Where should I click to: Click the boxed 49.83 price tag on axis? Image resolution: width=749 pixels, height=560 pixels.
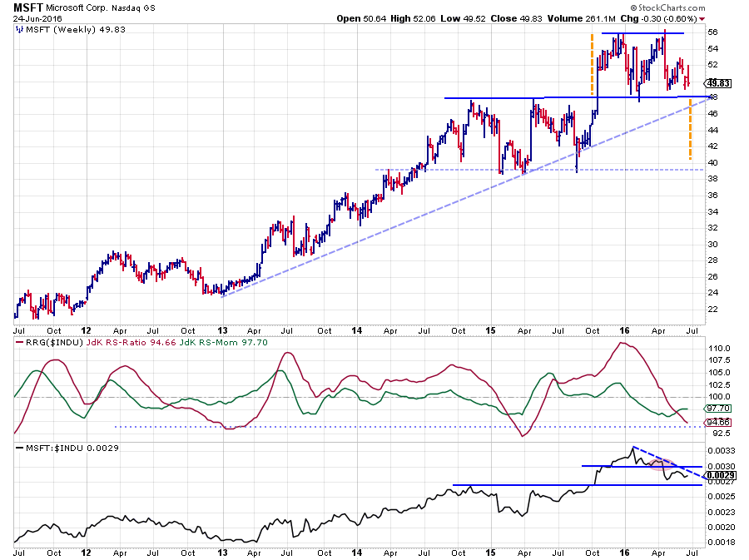(718, 83)
